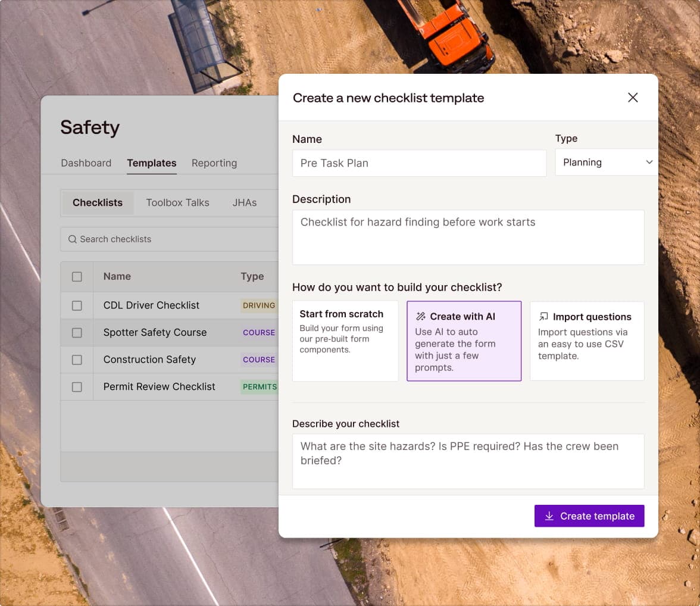Click the AI sparkle icon on Create with AI
Screen dimensions: 700x606
(421, 316)
